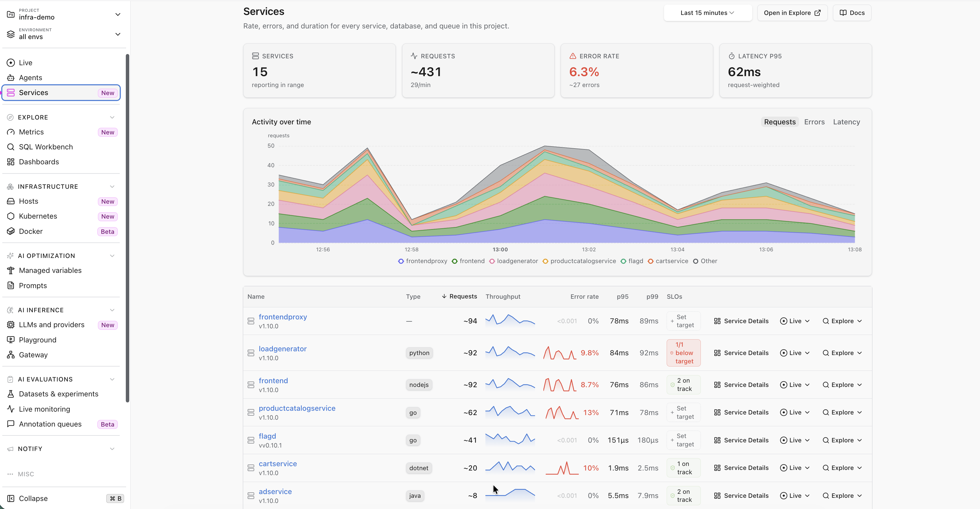980x509 pixels.
Task: Click the Agents robot icon
Action: point(11,78)
